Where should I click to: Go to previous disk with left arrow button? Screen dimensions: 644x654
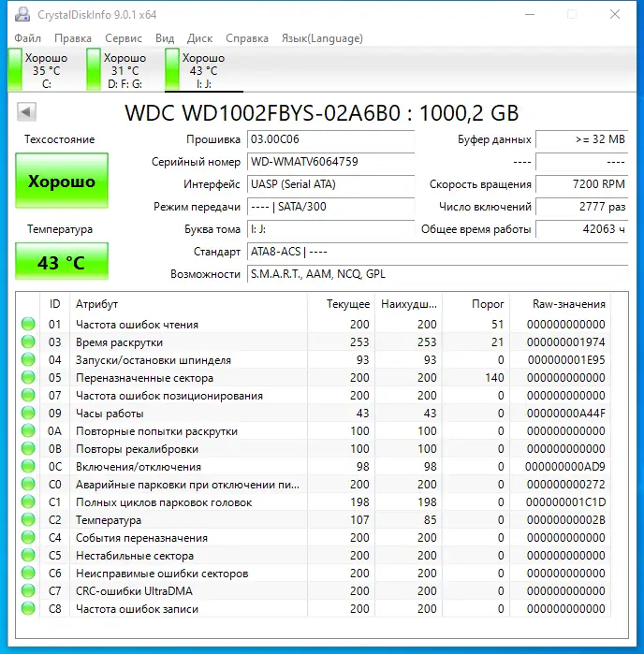26,111
